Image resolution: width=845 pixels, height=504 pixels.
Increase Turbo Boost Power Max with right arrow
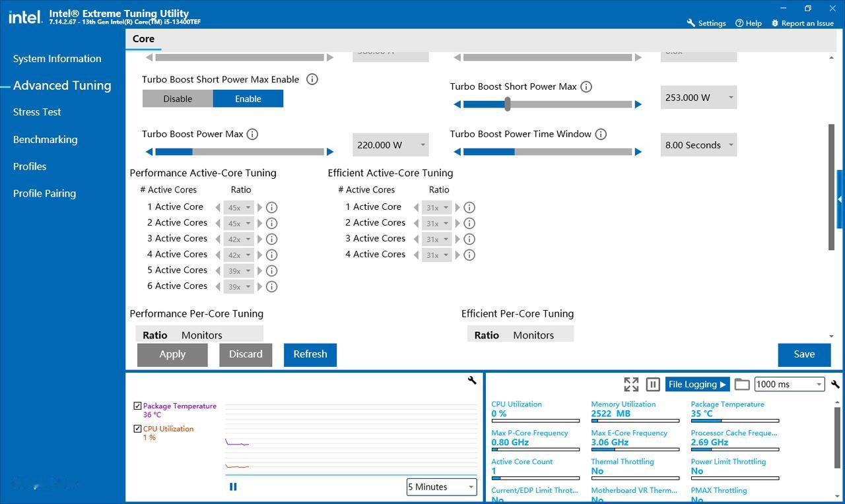(330, 152)
